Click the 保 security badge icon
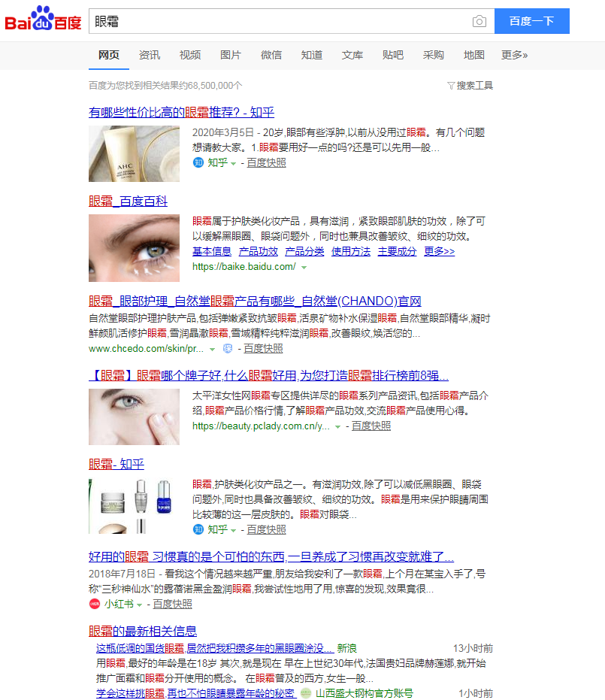Screen dimensions: 605x700 (x=228, y=349)
